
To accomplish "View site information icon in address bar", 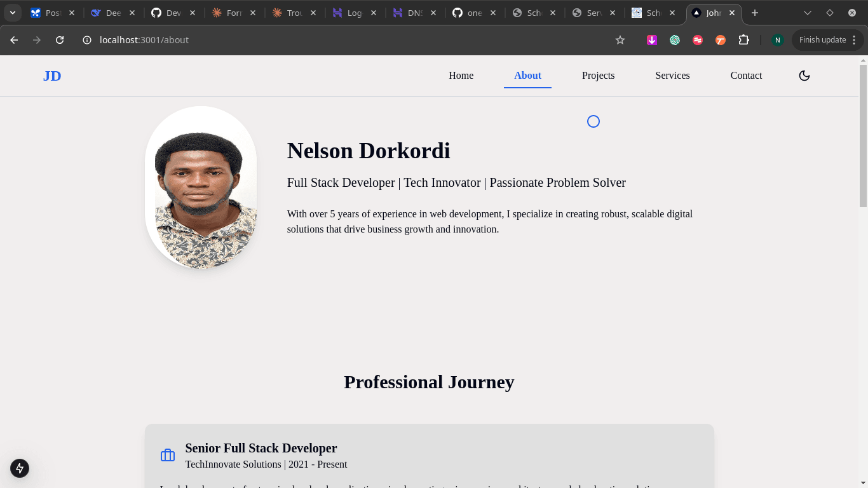I will pos(88,40).
